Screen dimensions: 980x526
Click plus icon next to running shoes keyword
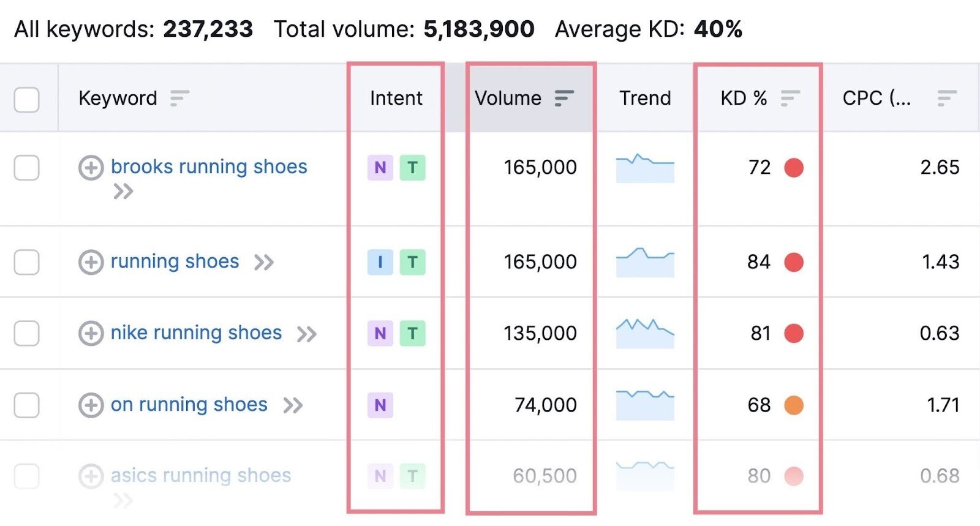[x=91, y=262]
